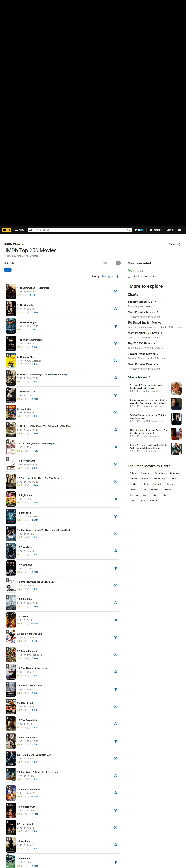The width and height of the screenshot is (186, 868).
Task: Open the Movie News section
Action: click(139, 377)
